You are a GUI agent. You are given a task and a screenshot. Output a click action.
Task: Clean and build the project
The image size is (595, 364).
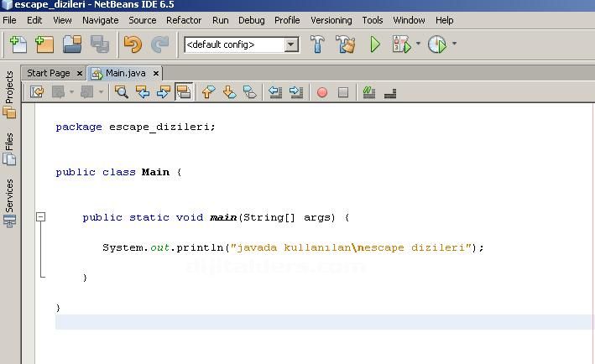(345, 44)
